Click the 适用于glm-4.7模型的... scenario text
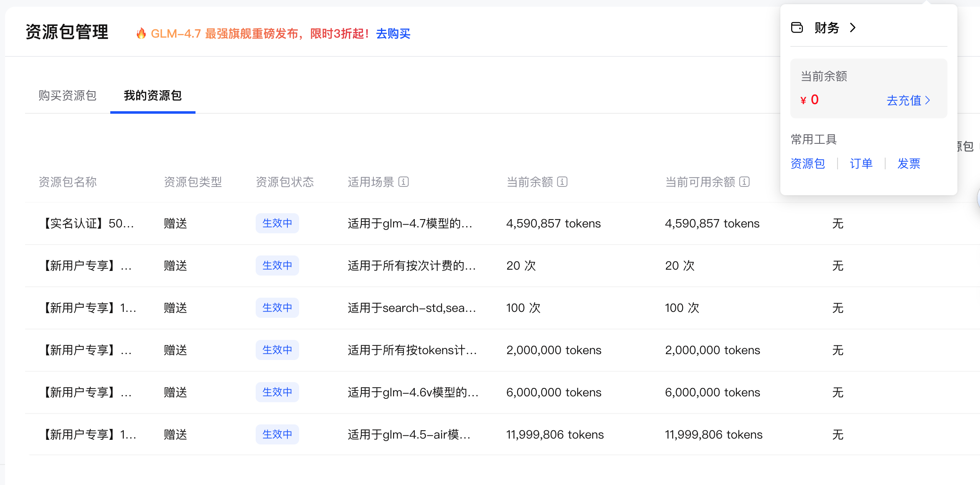Image resolution: width=980 pixels, height=485 pixels. [x=409, y=223]
